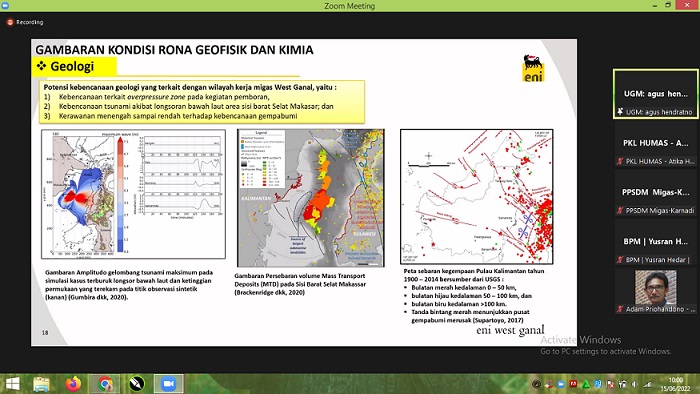Click the Zoom tray icon
The height and width of the screenshot is (394, 700).
pos(561,384)
